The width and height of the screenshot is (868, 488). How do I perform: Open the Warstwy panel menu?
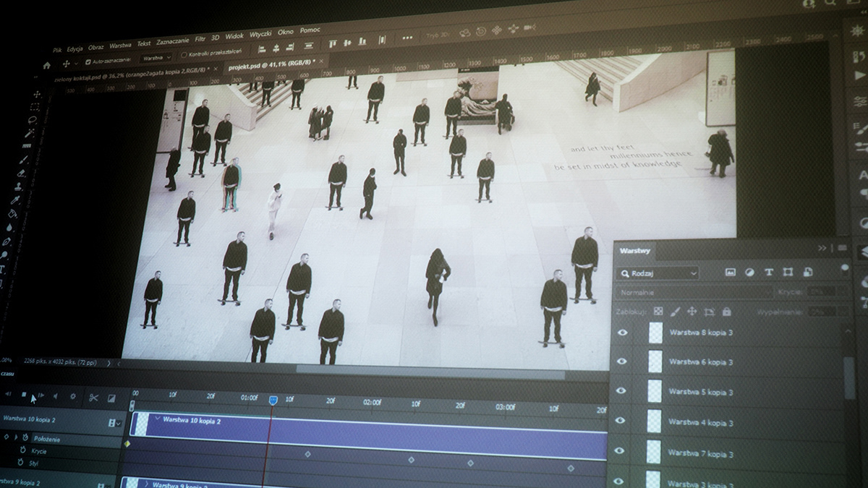pos(842,248)
